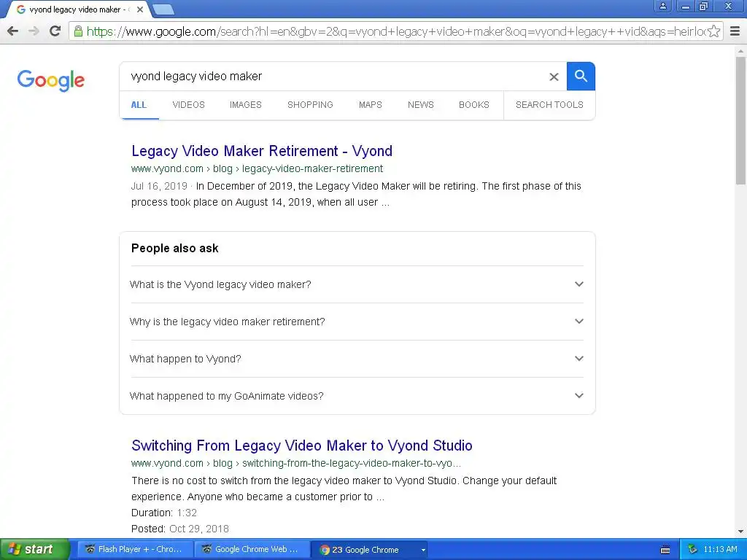Click the switching-from-the-legacy-video-maker green URL

[x=296, y=463]
